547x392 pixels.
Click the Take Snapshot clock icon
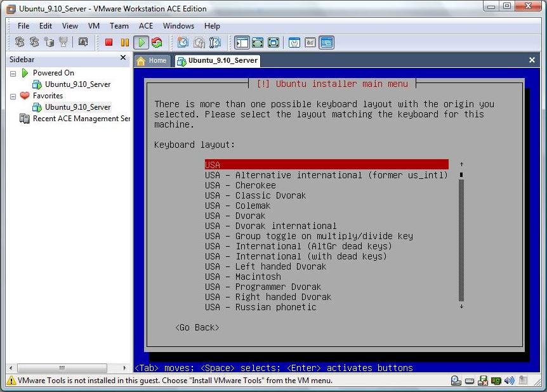tap(183, 42)
